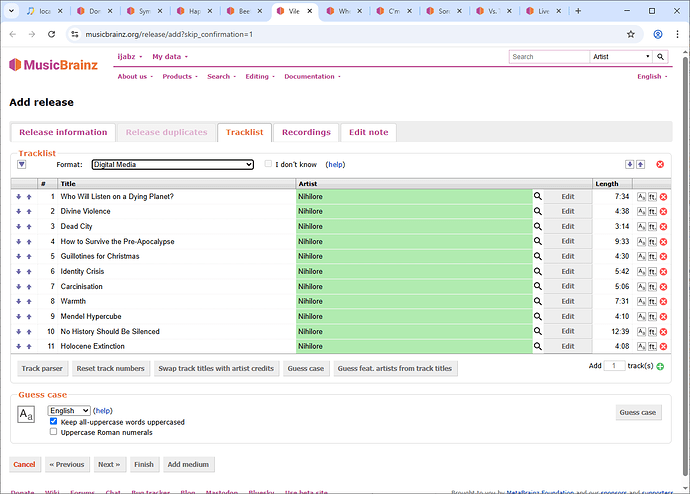Click Edit button for Carcinisation artist credit
The width and height of the screenshot is (690, 494).
pos(567,286)
